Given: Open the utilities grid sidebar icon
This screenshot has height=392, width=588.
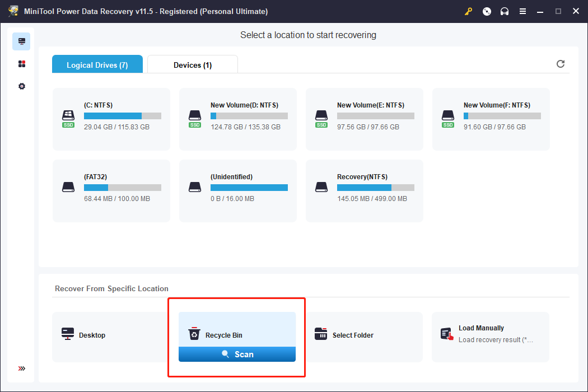Looking at the screenshot, I should (22, 64).
